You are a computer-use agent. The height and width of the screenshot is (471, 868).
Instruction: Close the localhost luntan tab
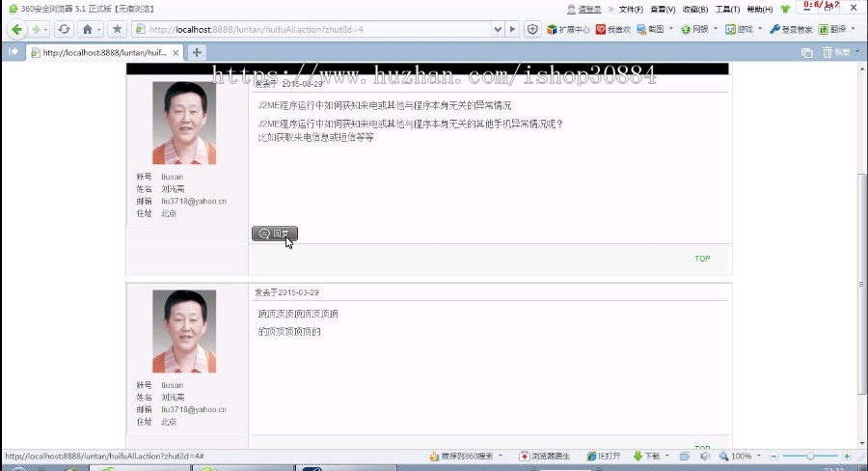pos(176,53)
